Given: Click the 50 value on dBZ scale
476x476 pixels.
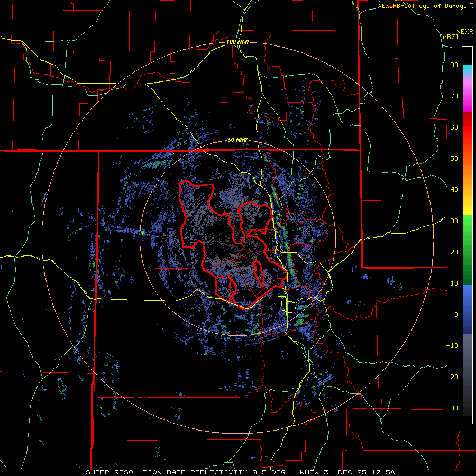Looking at the screenshot, I should (x=454, y=159).
